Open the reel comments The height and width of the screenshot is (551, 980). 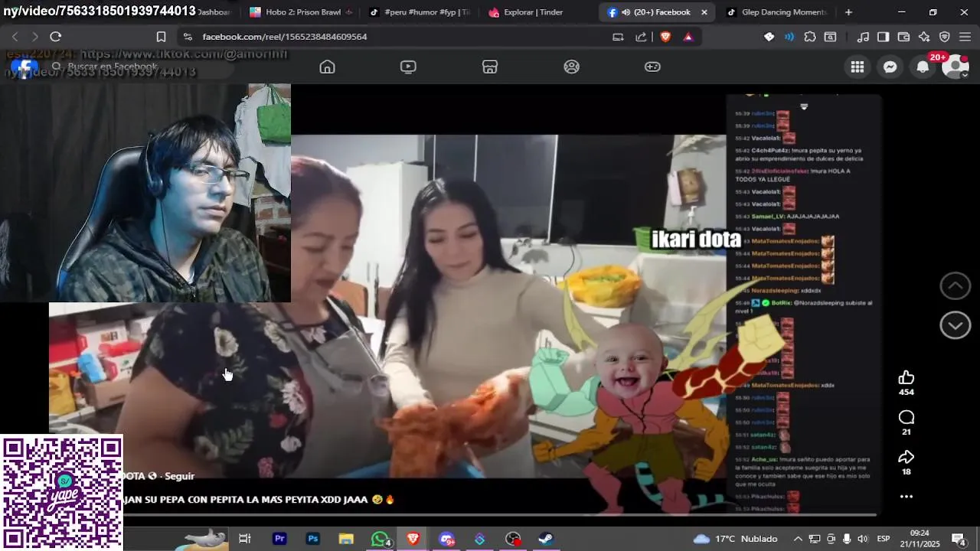[x=906, y=417]
